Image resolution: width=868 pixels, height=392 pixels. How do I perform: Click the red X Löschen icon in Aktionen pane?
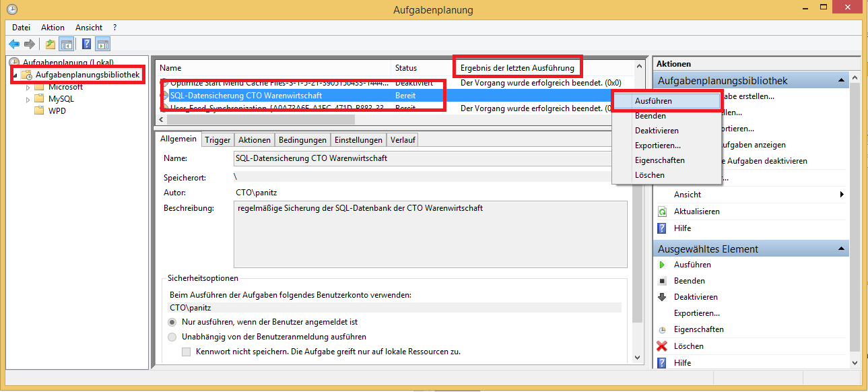coord(662,346)
